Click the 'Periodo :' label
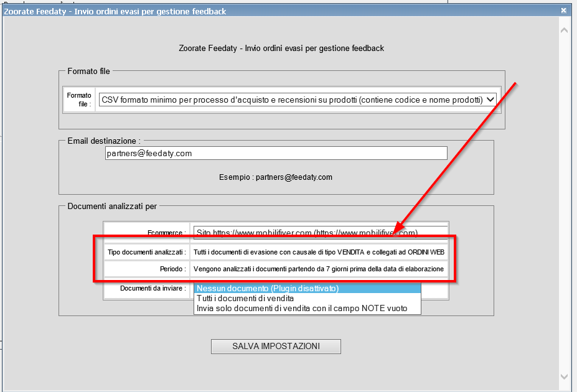Image resolution: width=577 pixels, height=392 pixels. (x=173, y=269)
